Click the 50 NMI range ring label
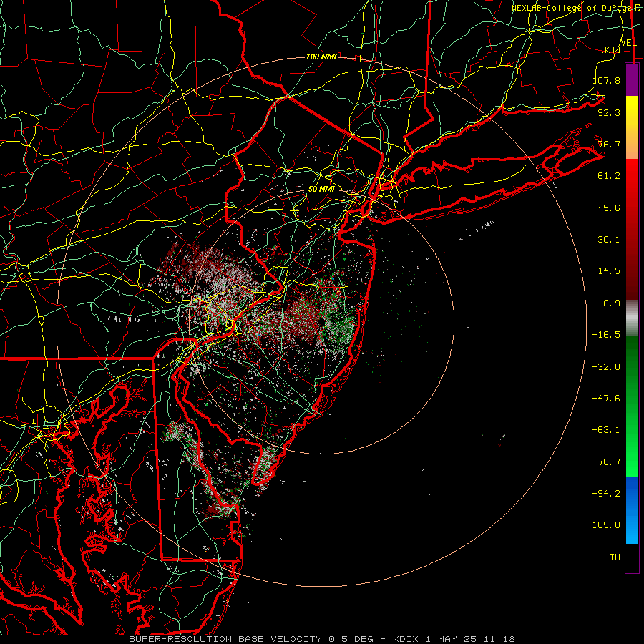Image resolution: width=644 pixels, height=644 pixels. pyautogui.click(x=321, y=190)
